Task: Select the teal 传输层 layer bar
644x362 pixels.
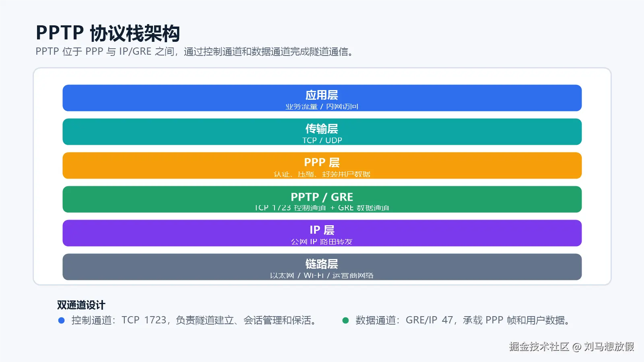Action: (x=322, y=132)
